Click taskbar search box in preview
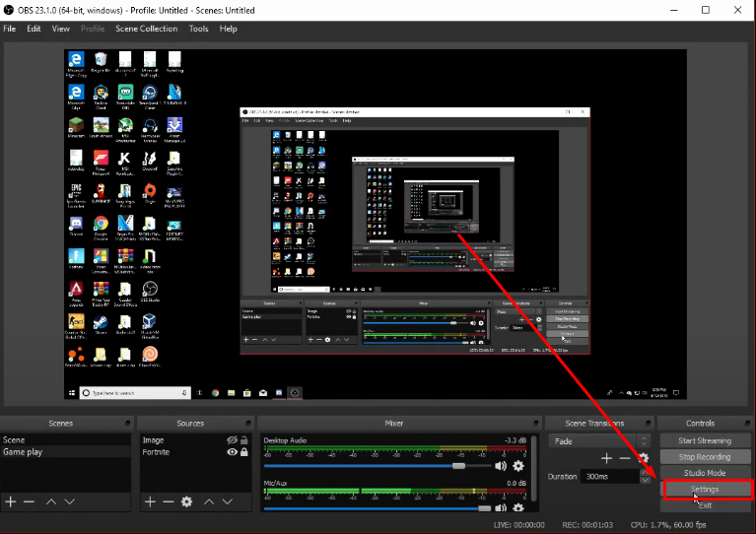The width and height of the screenshot is (756, 534). 135,393
